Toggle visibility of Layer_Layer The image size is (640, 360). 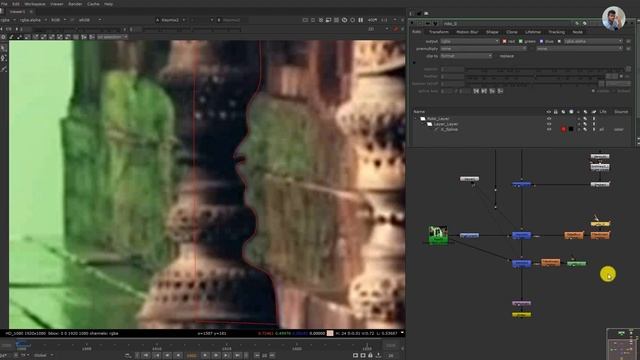(x=549, y=124)
